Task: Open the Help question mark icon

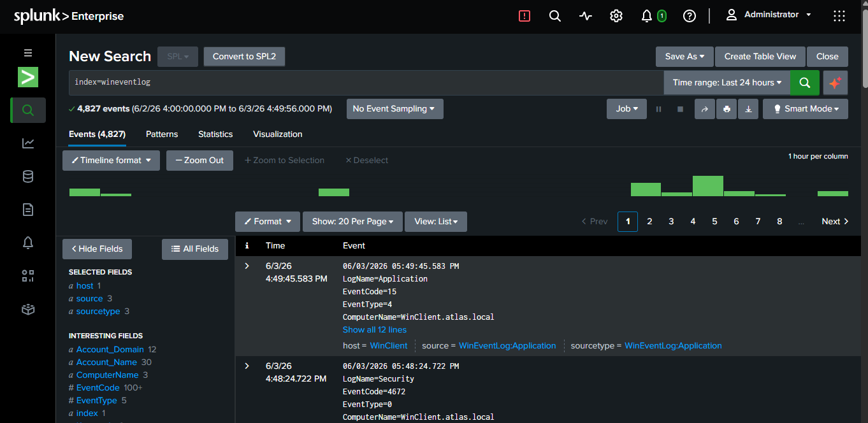Action: (x=690, y=17)
